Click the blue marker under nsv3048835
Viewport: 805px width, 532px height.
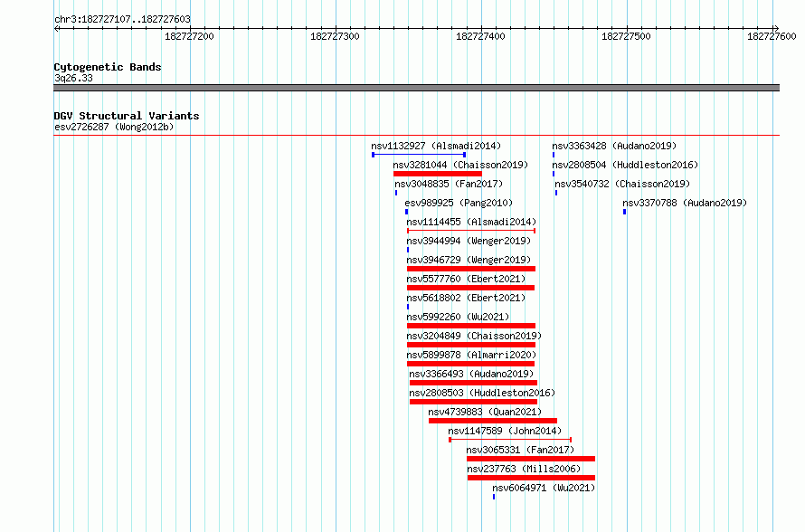(396, 193)
